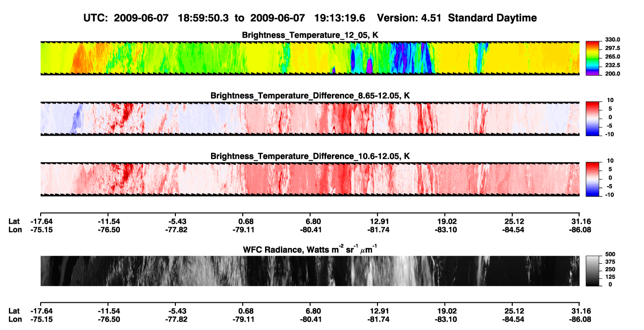Click latitude 12.91 on the axis beneath the WFC image

(378, 311)
